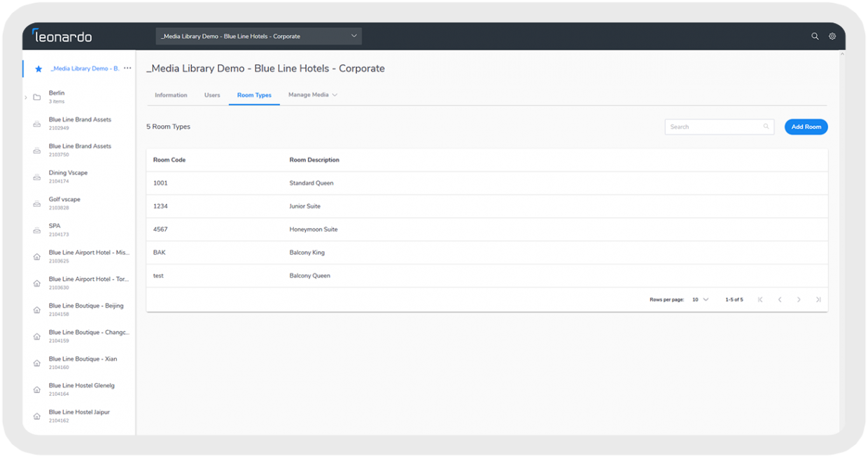Expand the Manage Media menu tab

pyautogui.click(x=313, y=95)
